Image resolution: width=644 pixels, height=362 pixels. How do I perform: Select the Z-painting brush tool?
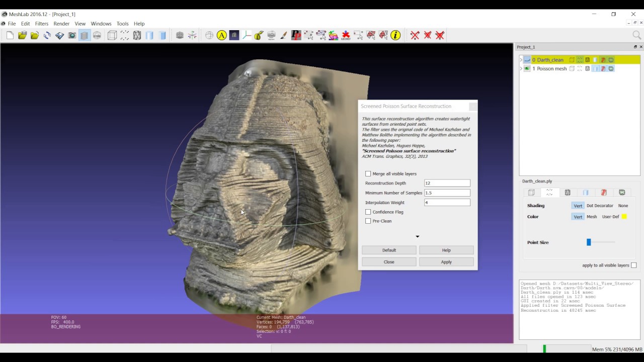(x=284, y=35)
